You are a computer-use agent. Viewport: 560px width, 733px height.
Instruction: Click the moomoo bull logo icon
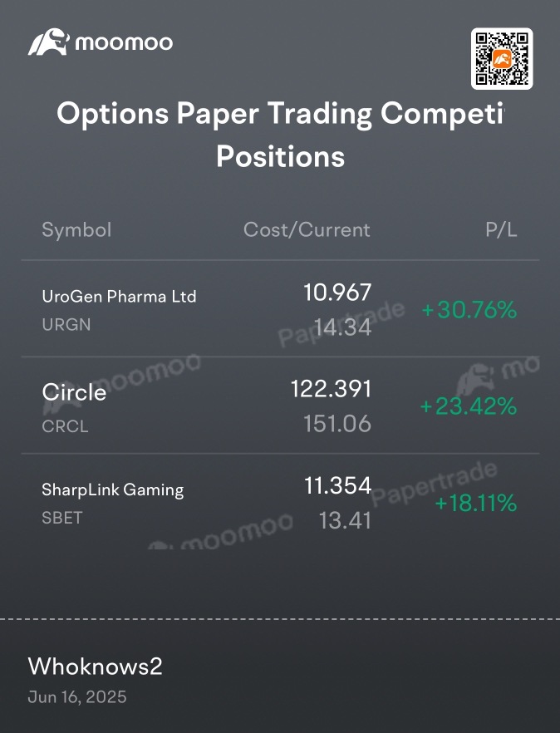tap(49, 42)
